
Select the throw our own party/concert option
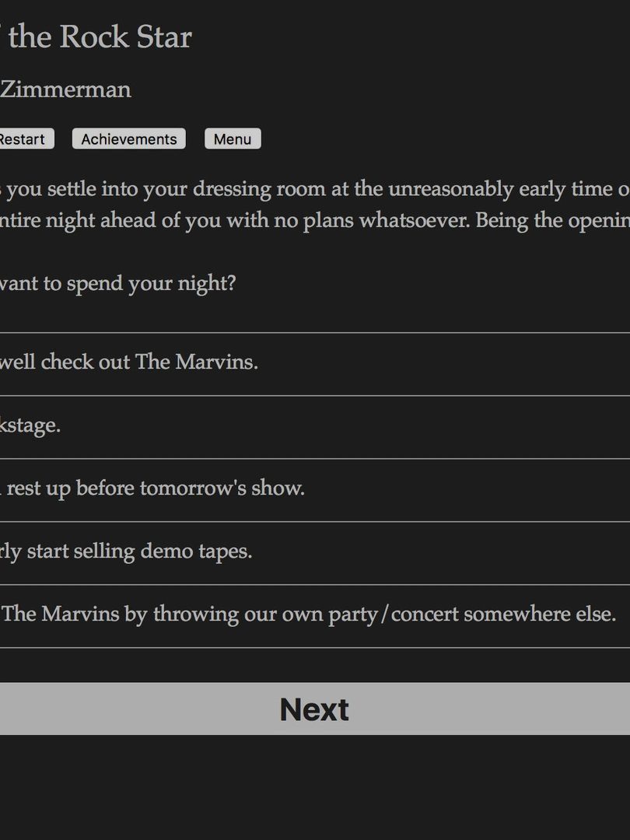coord(308,614)
